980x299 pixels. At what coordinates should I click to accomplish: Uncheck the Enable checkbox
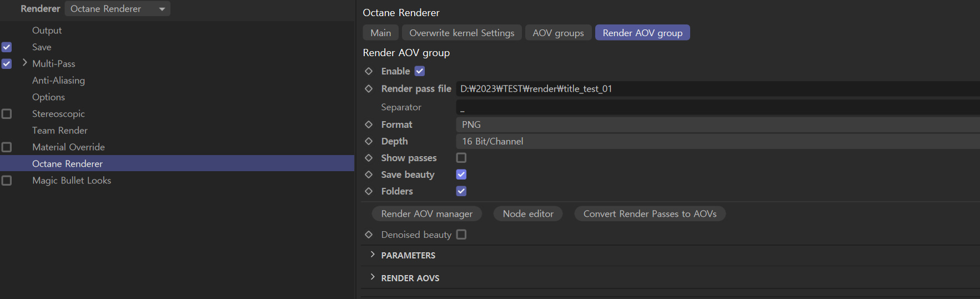(420, 71)
